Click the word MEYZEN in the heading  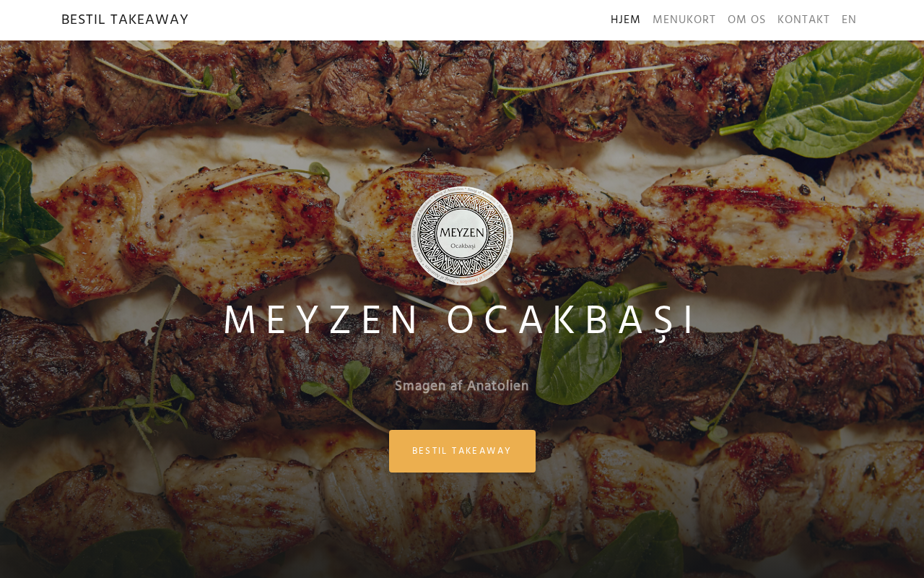pyautogui.click(x=321, y=321)
